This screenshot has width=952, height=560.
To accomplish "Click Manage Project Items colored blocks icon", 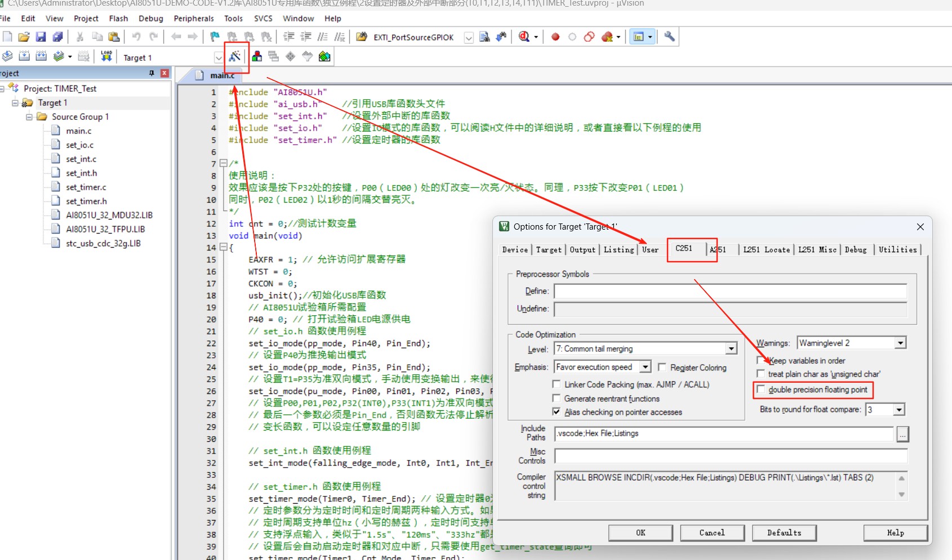I will tap(257, 56).
